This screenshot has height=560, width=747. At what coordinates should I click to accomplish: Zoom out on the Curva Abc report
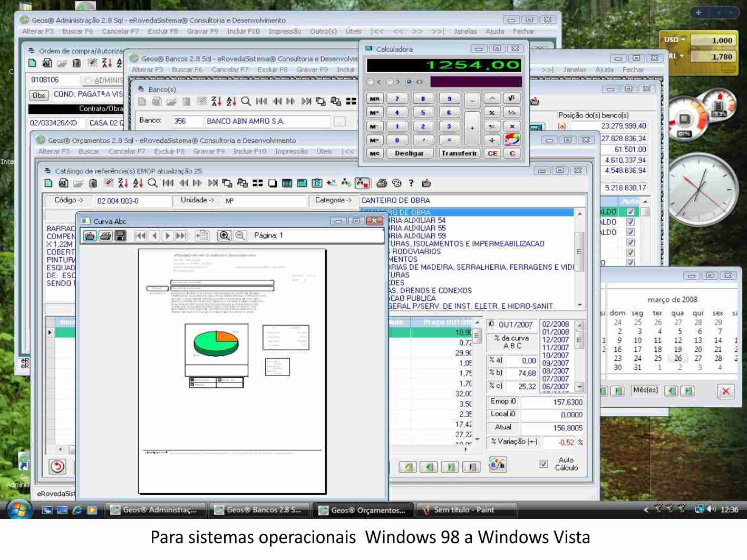[240, 236]
